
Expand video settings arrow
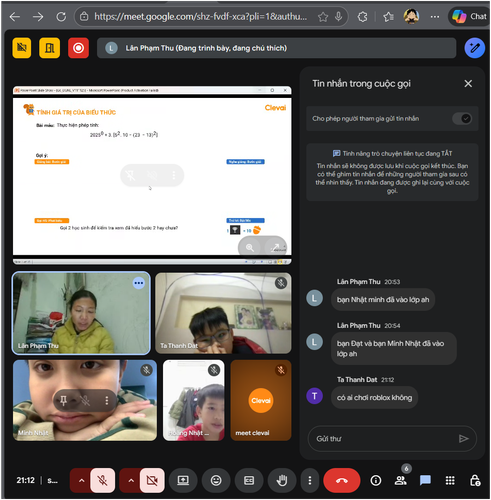click(131, 480)
